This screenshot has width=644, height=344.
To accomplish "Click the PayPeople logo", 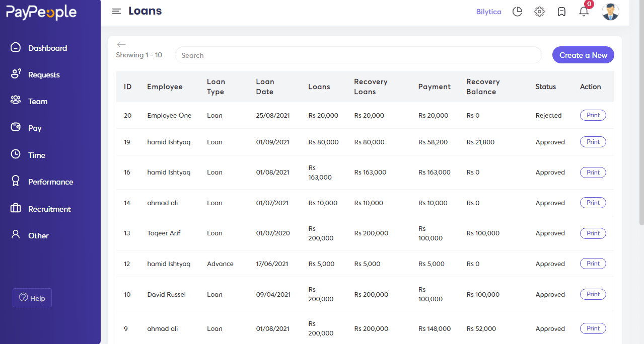I will 41,12.
